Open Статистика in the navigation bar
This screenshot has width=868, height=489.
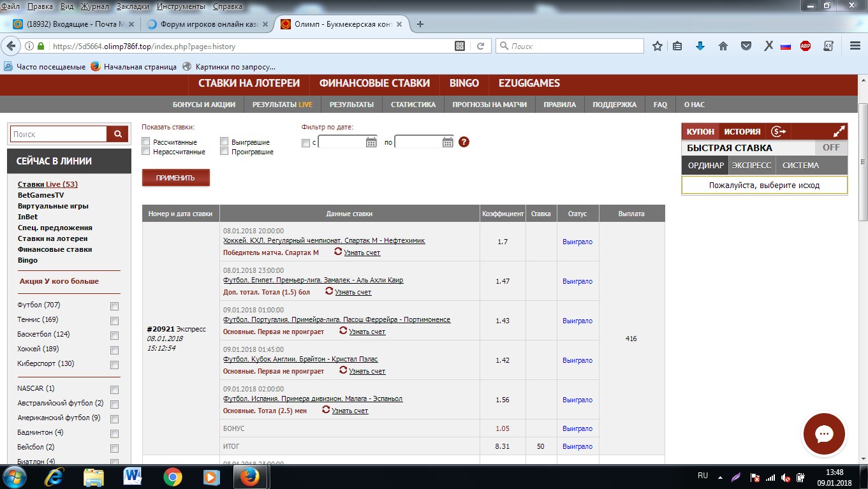(413, 105)
